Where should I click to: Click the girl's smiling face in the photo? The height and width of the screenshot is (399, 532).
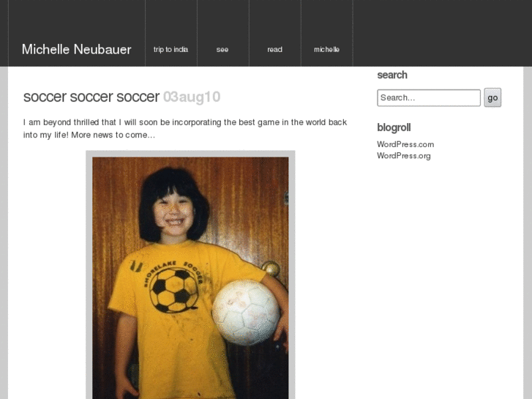[x=173, y=215]
